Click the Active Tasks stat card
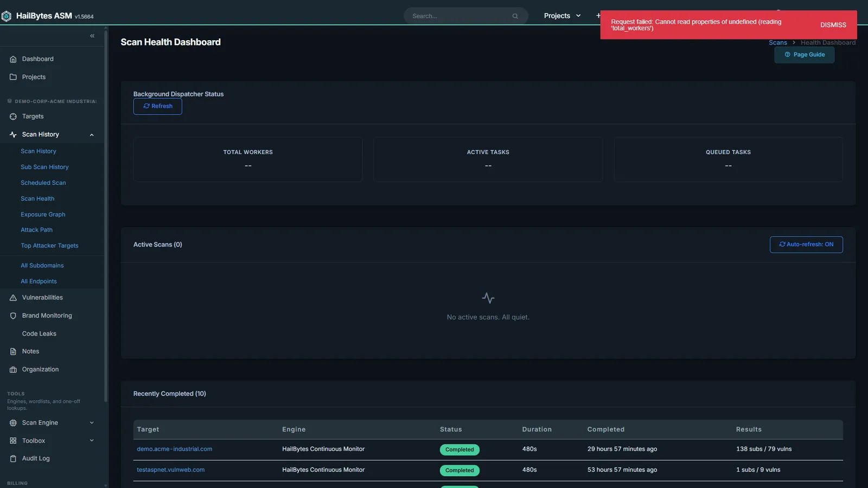The width and height of the screenshot is (868, 488). [x=488, y=159]
